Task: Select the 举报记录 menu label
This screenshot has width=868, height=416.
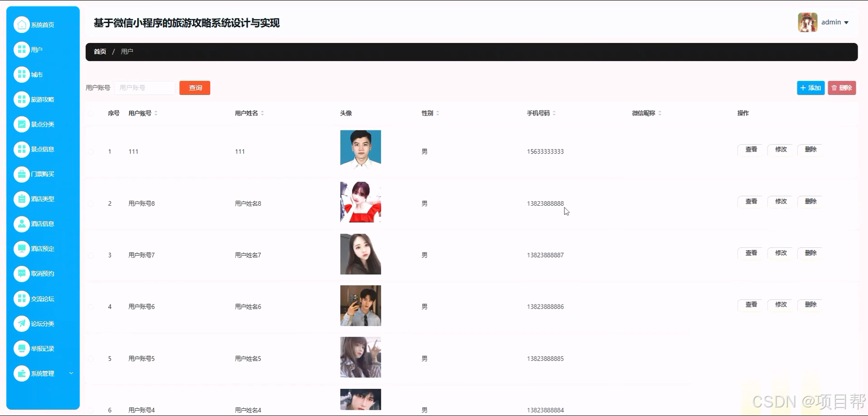Action: 43,348
